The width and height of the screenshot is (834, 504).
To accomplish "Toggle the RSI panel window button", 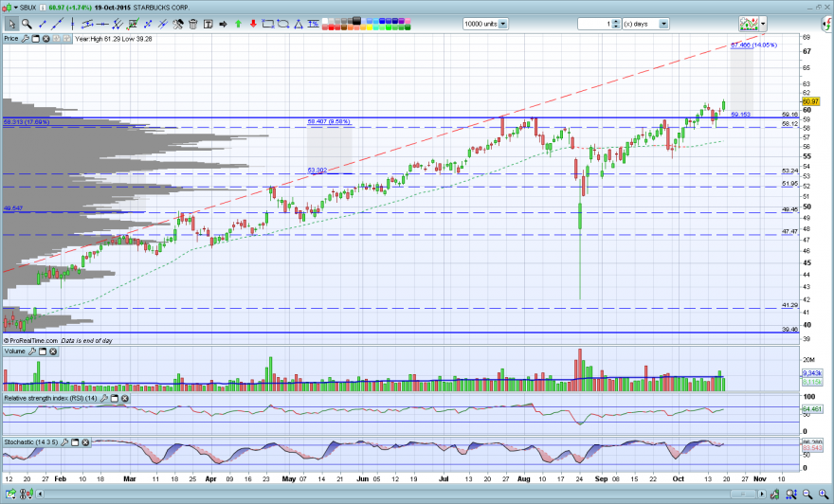I will (114, 398).
